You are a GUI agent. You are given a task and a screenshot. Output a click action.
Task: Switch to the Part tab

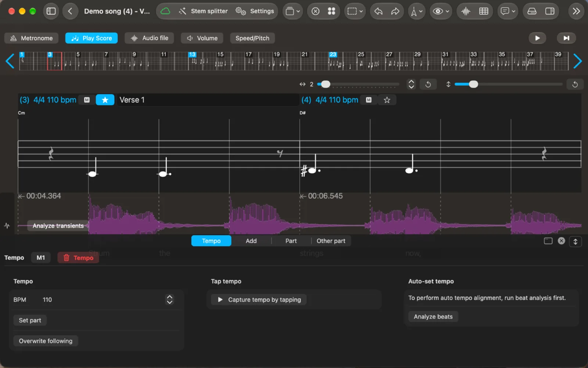point(291,241)
